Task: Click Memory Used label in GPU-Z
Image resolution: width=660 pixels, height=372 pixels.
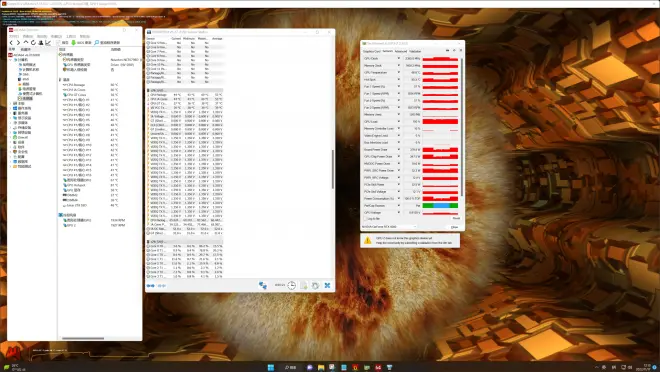Action: 373,114
